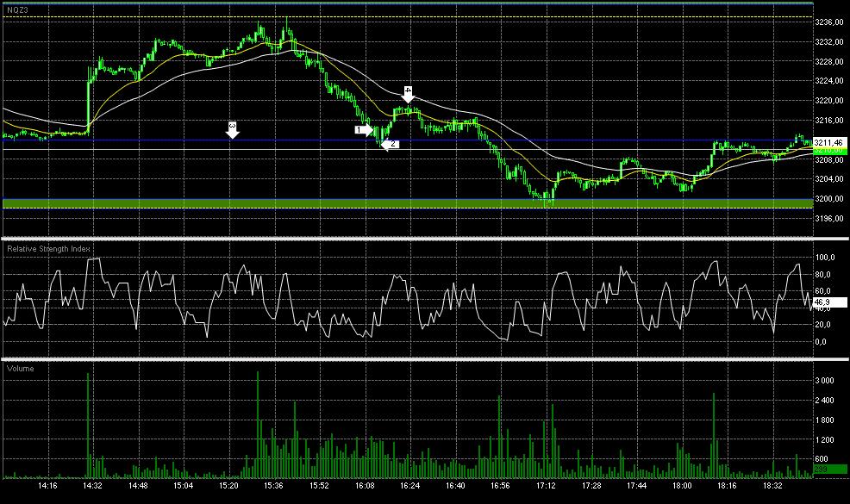Click the 18:00 time axis label

[x=682, y=486]
